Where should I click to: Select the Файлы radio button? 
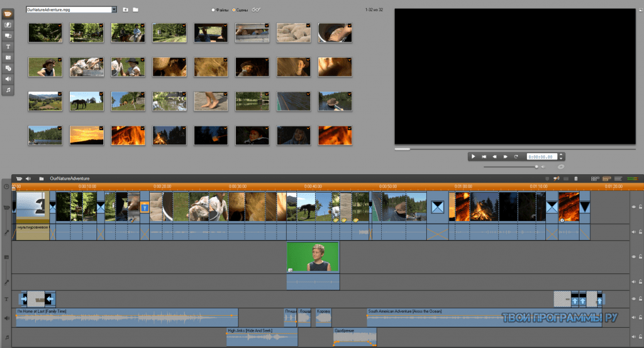tap(213, 10)
